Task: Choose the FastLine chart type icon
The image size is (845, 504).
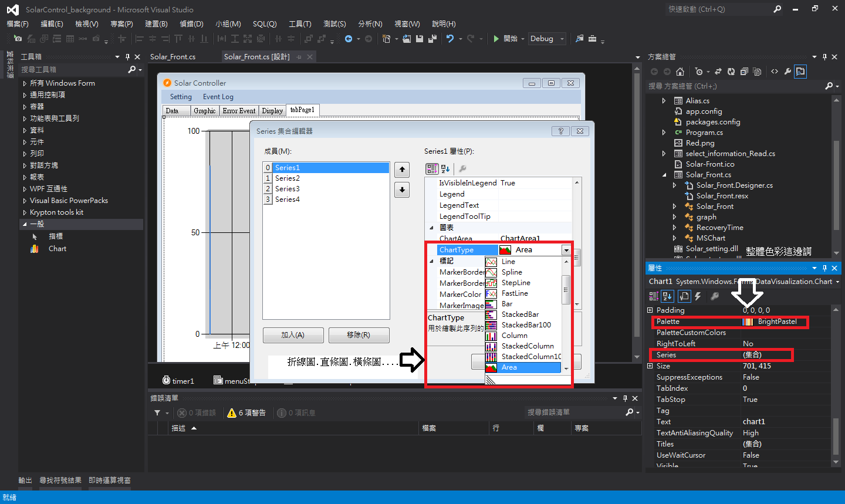Action: click(491, 293)
